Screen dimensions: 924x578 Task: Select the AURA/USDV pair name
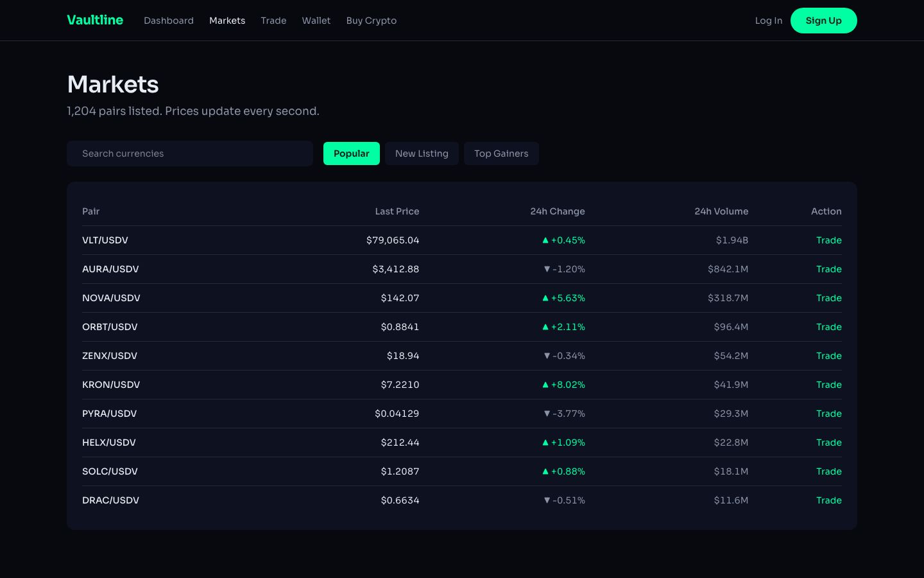click(x=110, y=269)
